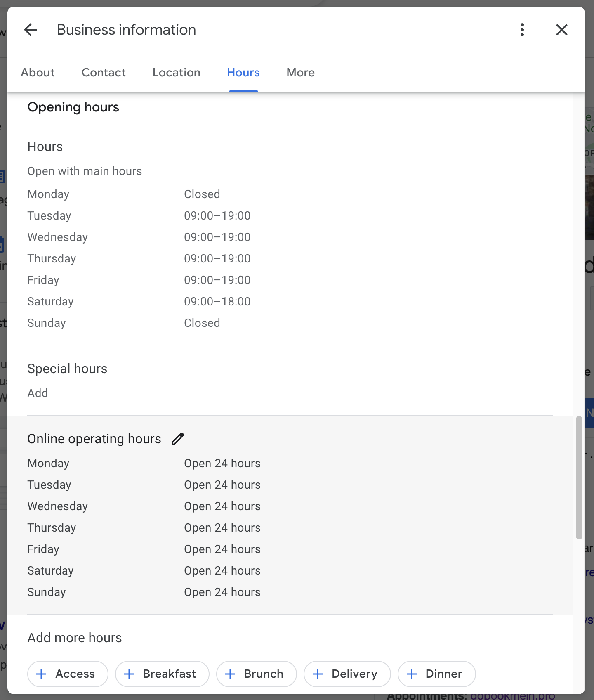Viewport: 594px width, 700px height.
Task: Add Delivery hours chip
Action: tap(347, 674)
